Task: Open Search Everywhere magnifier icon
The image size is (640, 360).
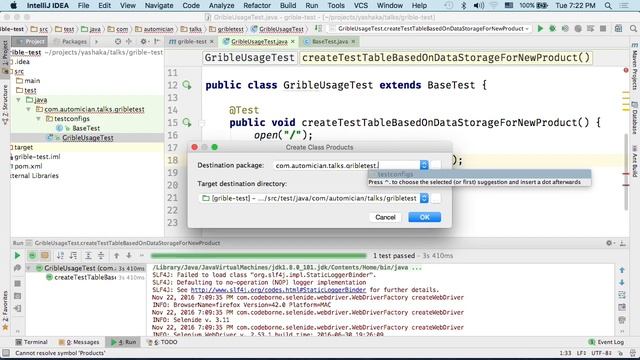Action: [633, 29]
